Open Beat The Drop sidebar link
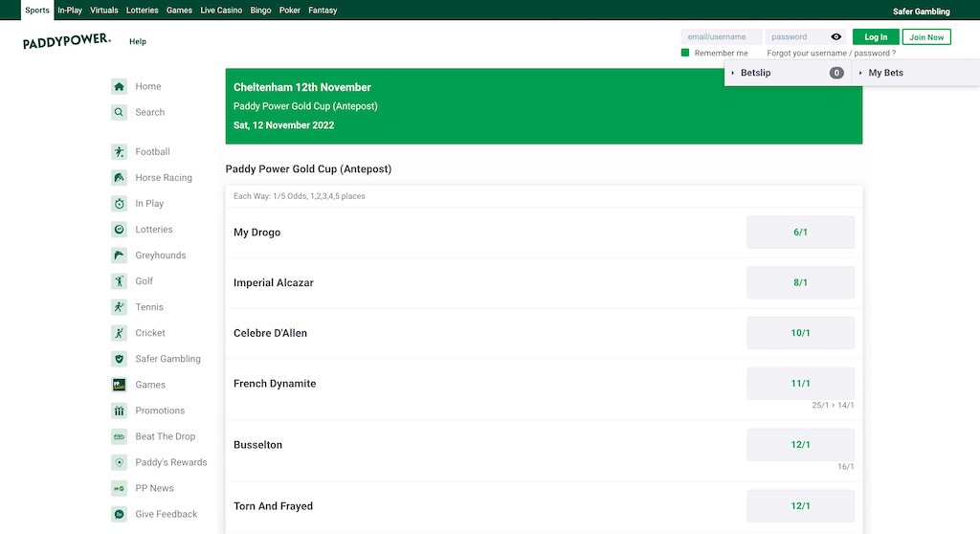This screenshot has width=980, height=534. tap(165, 436)
